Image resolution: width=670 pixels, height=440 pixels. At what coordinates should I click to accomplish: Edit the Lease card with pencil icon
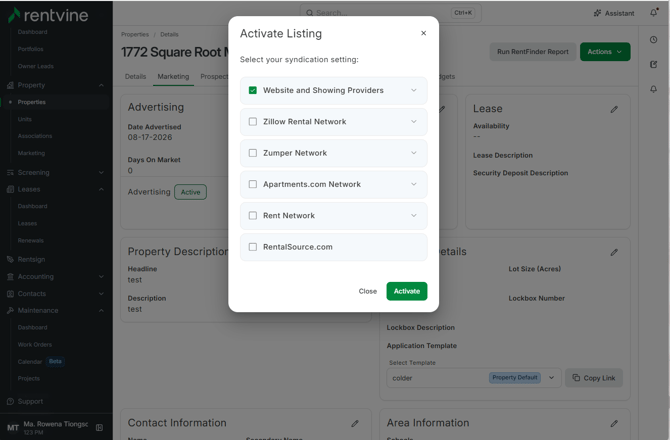[x=614, y=109]
